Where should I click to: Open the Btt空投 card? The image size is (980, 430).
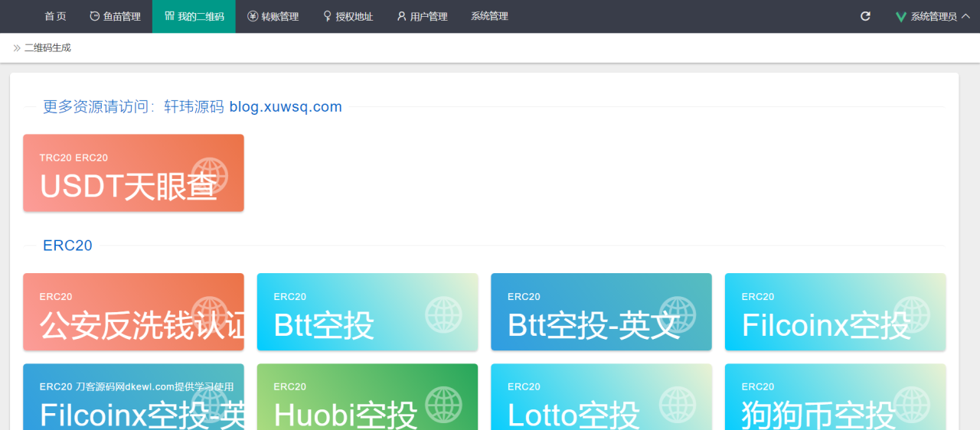[367, 311]
